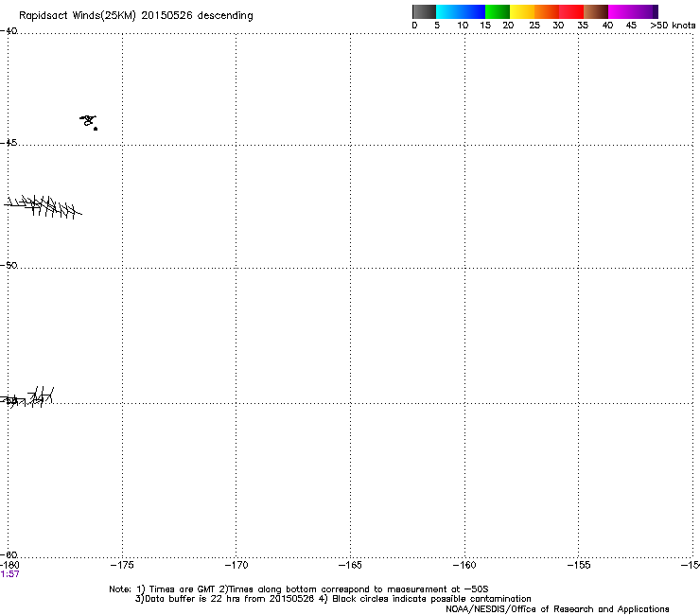Screen dimensions: 700x615
Task: Click the '>50 knots' legend label
Action: pyautogui.click(x=673, y=26)
